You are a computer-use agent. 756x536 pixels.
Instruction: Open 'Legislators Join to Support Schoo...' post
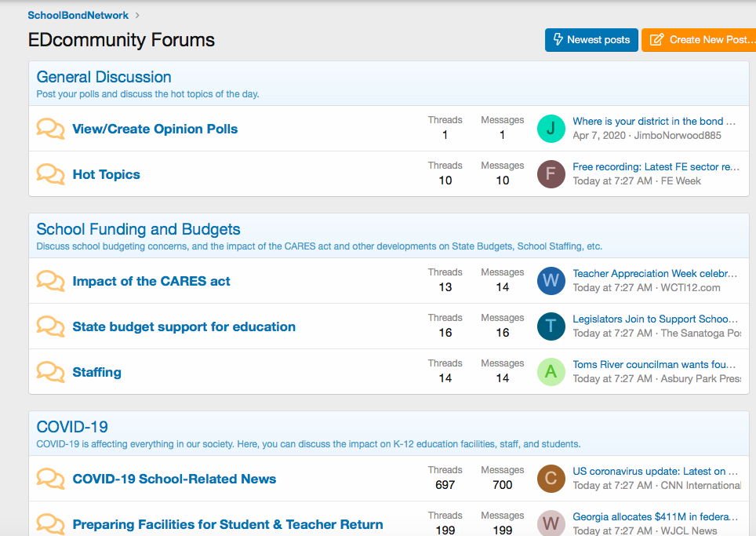click(656, 319)
